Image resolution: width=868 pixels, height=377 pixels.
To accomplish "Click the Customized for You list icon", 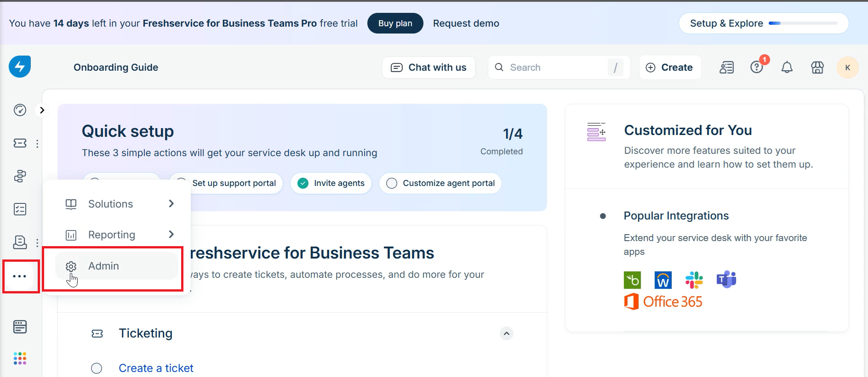I will (596, 132).
